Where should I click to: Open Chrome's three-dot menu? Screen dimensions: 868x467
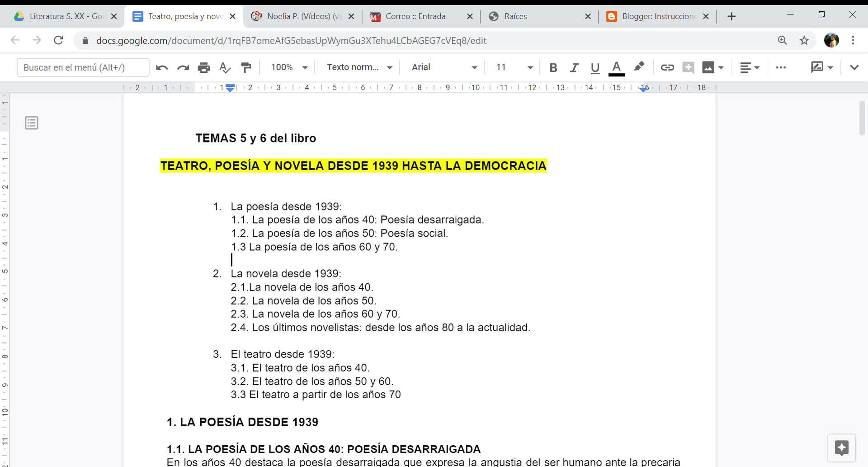853,40
